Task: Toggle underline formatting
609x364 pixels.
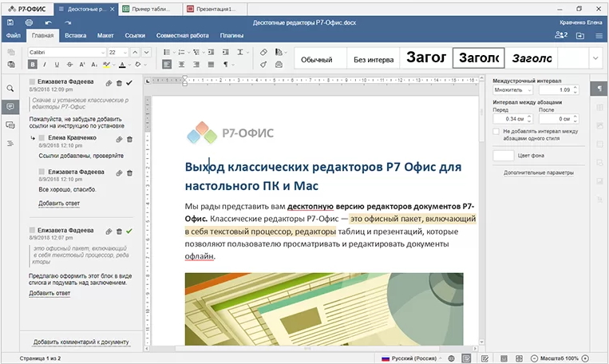Action: pos(57,65)
